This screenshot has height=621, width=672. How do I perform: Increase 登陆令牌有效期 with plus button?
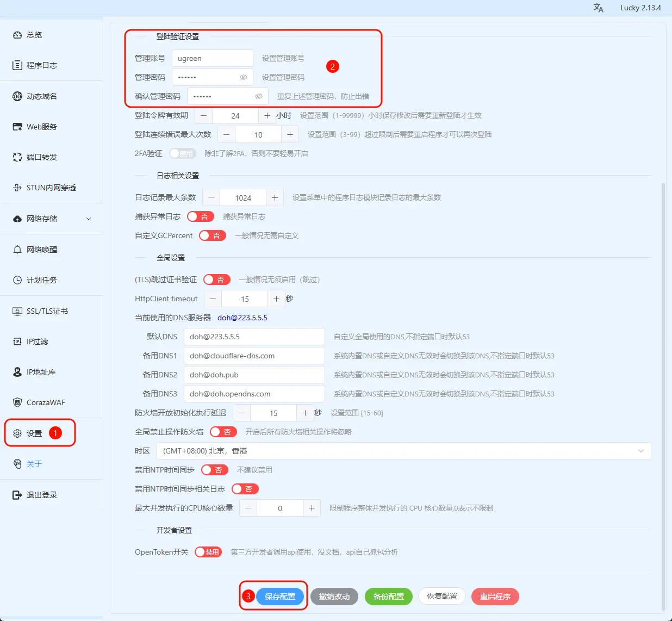[x=267, y=115]
